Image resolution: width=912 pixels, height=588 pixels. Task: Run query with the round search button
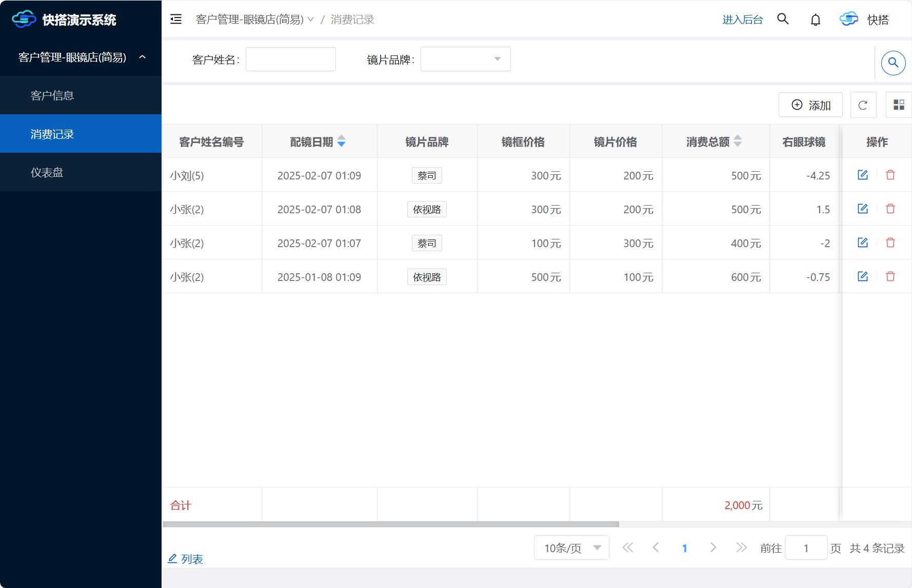893,63
